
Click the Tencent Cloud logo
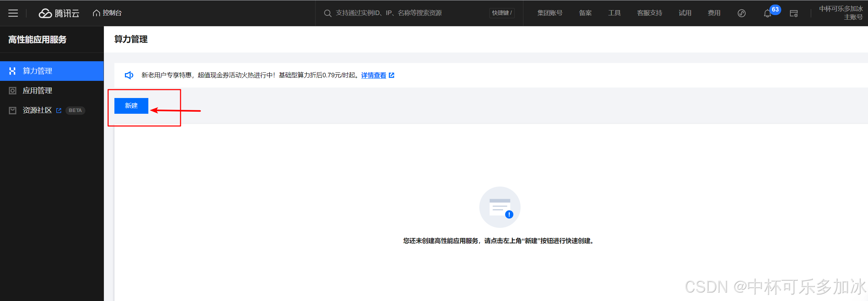(59, 13)
